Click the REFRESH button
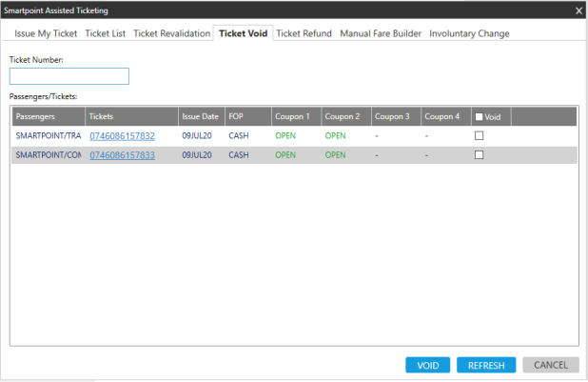Screen dimensions: 588x382 coord(486,365)
